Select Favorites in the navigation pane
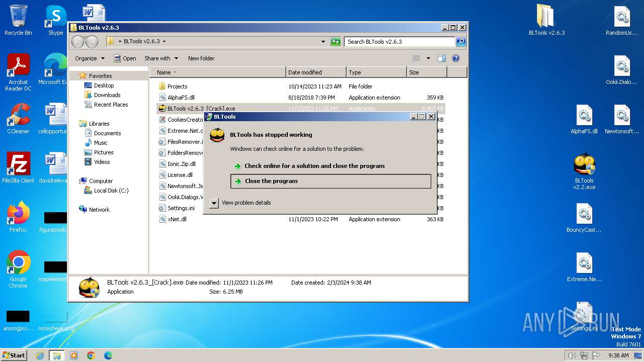This screenshot has width=644, height=362. point(100,76)
